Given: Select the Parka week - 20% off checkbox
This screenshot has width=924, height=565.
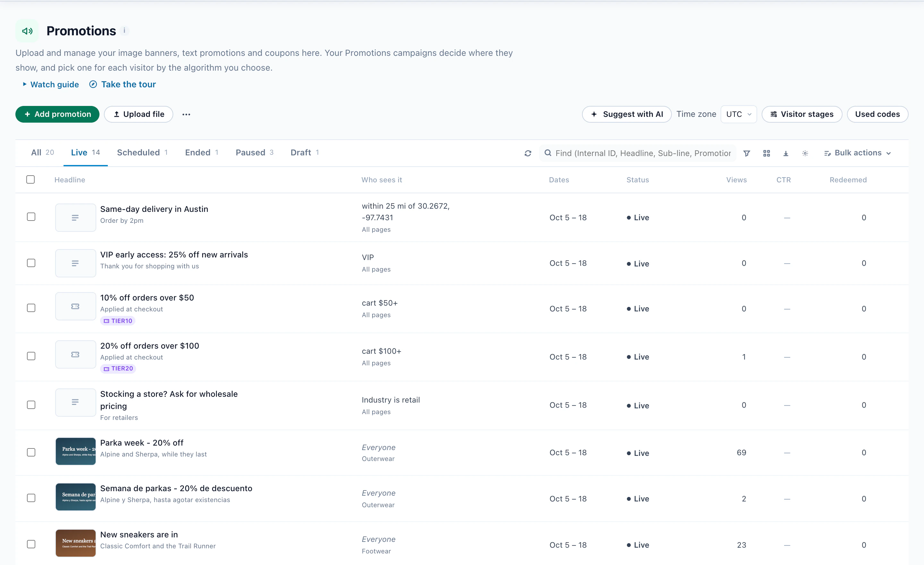Looking at the screenshot, I should point(31,452).
